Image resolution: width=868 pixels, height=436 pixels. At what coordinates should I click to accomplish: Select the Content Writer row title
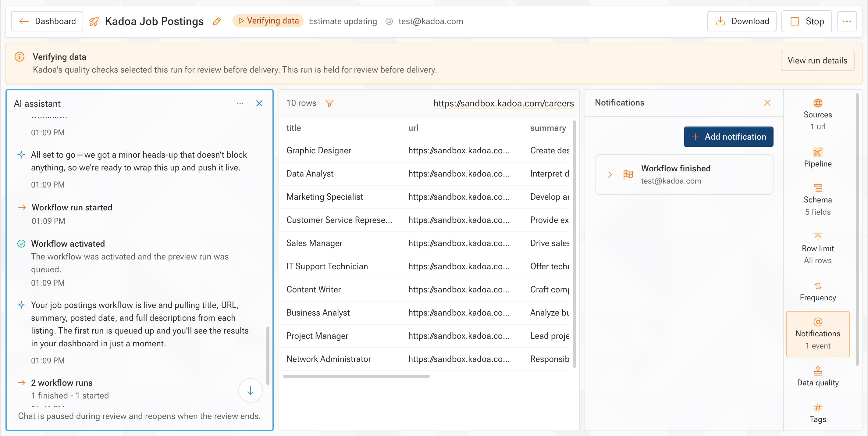pyautogui.click(x=313, y=290)
